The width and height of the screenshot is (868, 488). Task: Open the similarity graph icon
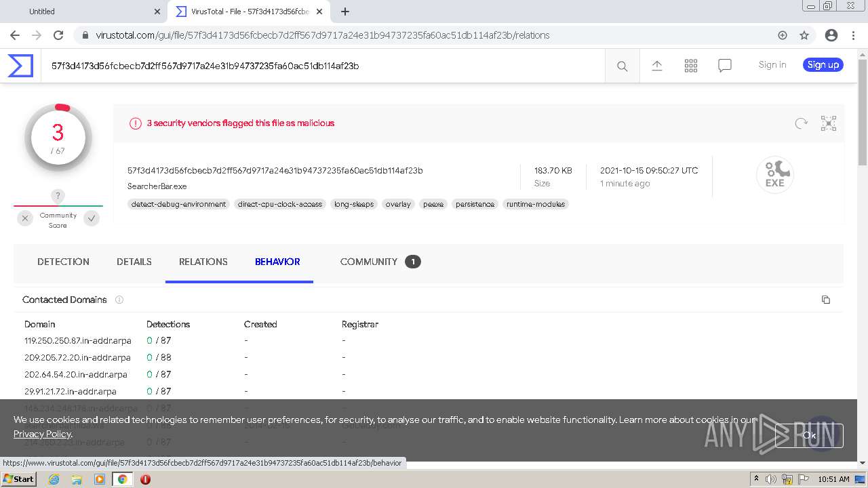(829, 123)
